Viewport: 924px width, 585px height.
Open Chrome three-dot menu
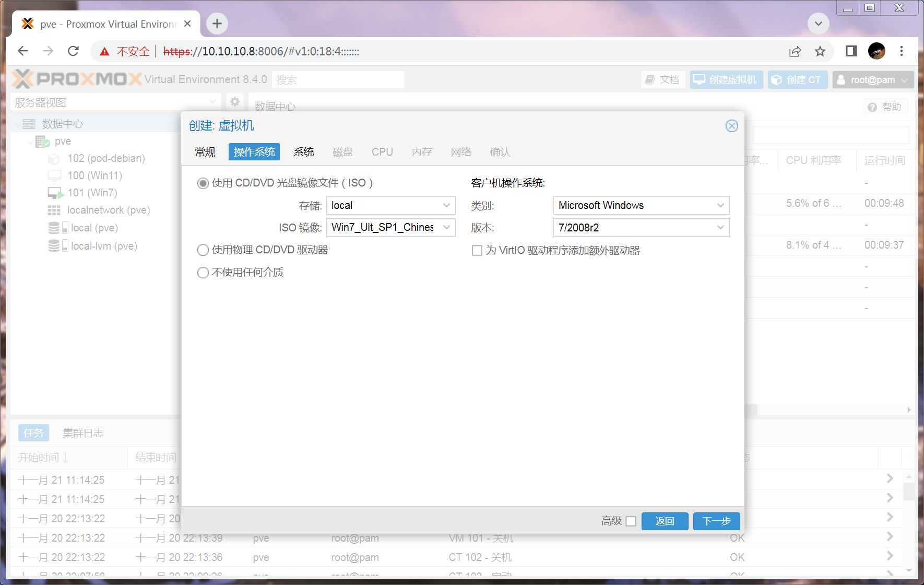[x=902, y=51]
